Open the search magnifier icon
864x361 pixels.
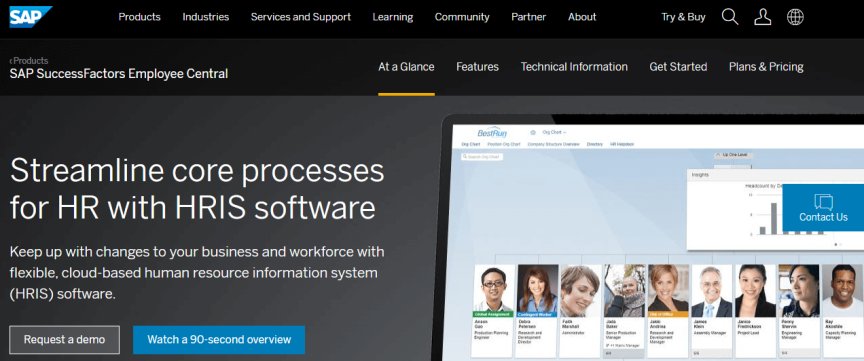click(730, 17)
